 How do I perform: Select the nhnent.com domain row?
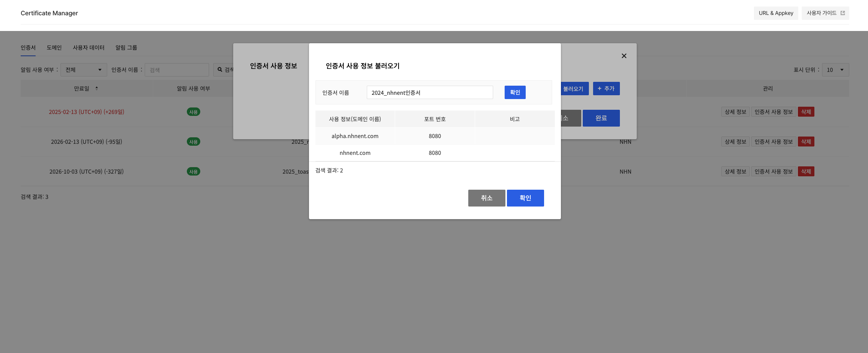tap(355, 153)
